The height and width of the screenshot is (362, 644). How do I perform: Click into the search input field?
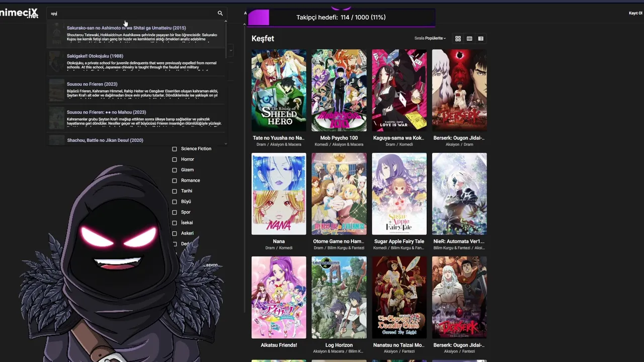(x=131, y=14)
